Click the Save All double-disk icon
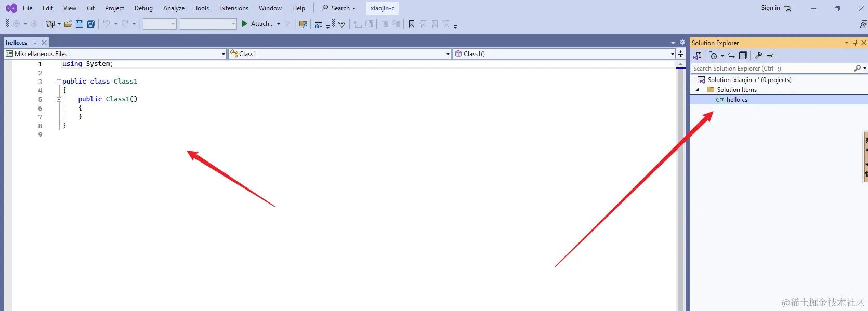 click(91, 24)
